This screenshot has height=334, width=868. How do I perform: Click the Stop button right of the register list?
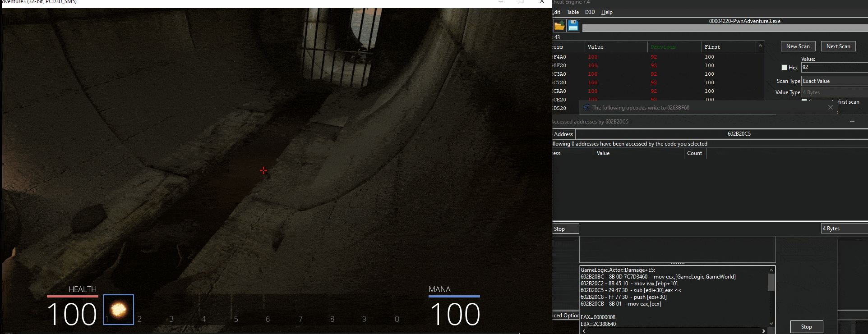pyautogui.click(x=807, y=327)
